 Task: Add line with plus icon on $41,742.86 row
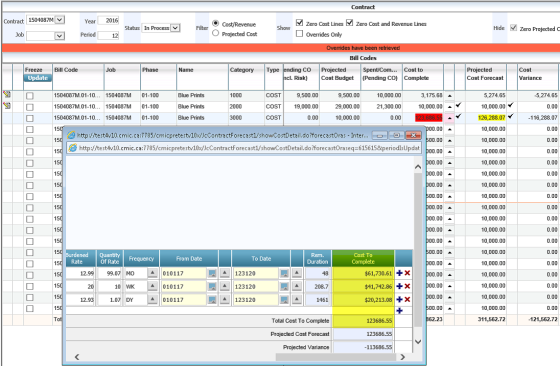[399, 286]
